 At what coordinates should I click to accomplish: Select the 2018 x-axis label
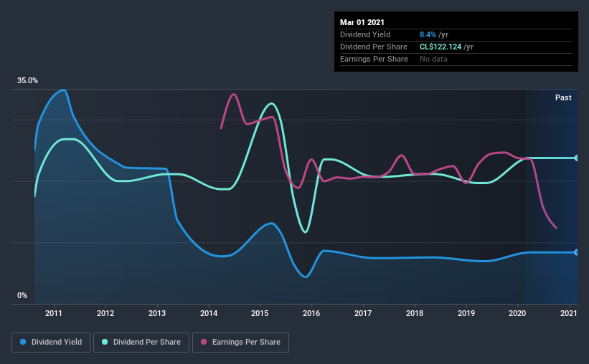(415, 313)
